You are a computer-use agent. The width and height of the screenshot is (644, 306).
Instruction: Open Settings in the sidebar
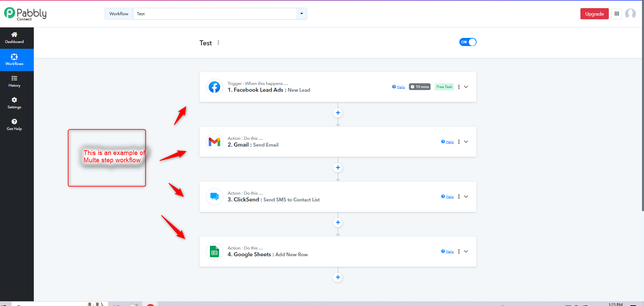coord(15,103)
